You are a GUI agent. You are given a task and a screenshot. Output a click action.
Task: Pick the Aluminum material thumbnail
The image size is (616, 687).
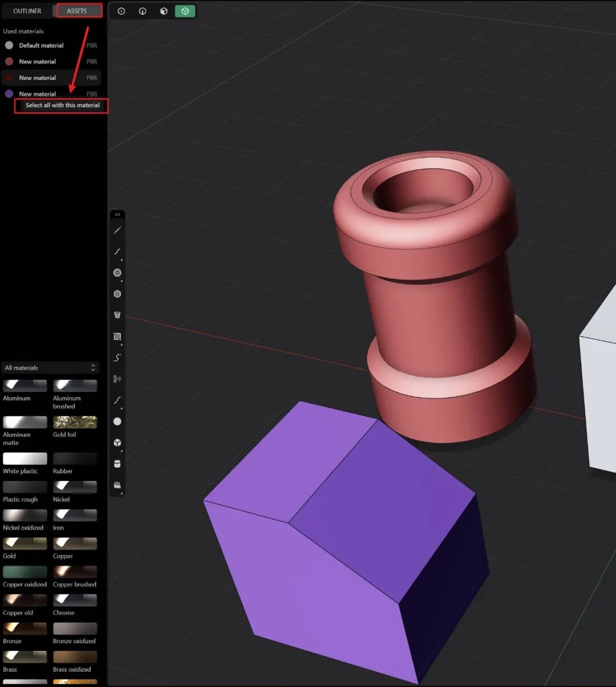(25, 386)
